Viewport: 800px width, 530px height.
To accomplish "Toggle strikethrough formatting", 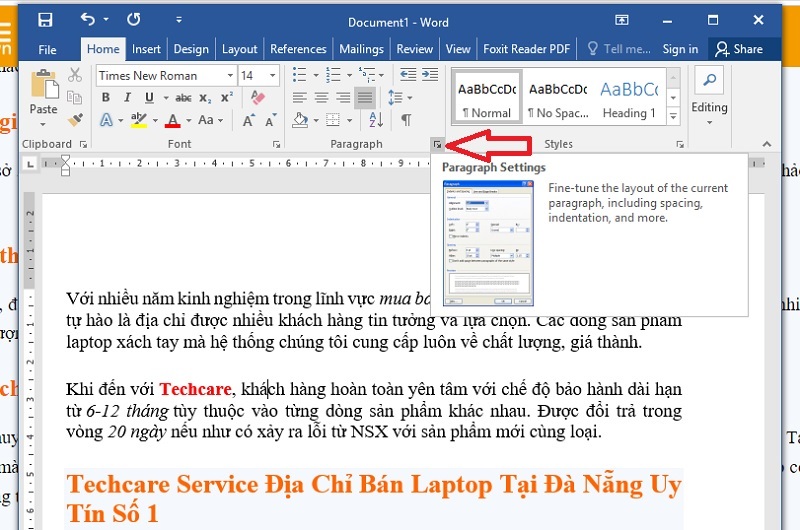I will 183,97.
